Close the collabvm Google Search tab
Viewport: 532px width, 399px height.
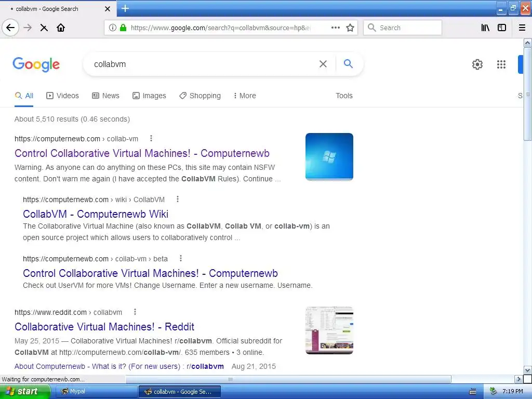tap(107, 9)
